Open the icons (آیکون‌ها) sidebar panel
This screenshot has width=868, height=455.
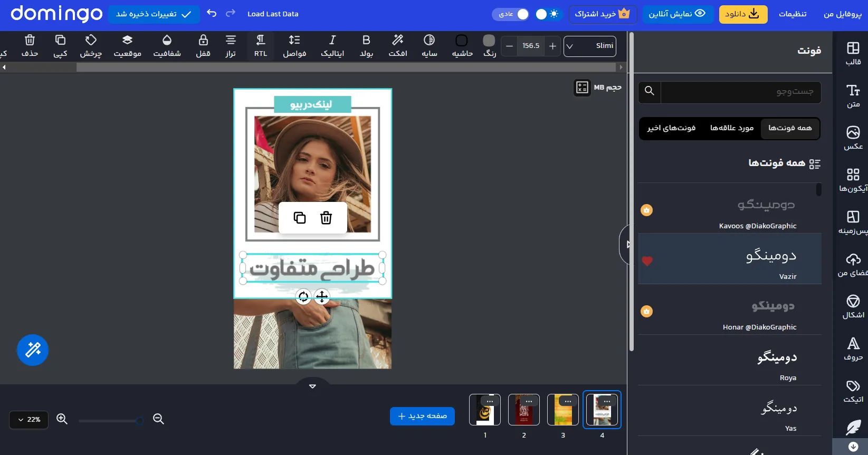click(853, 180)
